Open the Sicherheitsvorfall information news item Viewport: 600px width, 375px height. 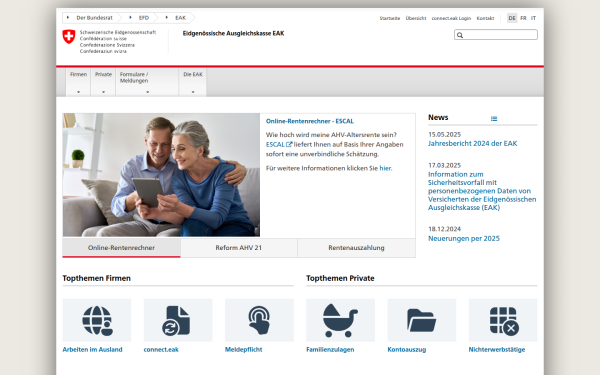[482, 191]
